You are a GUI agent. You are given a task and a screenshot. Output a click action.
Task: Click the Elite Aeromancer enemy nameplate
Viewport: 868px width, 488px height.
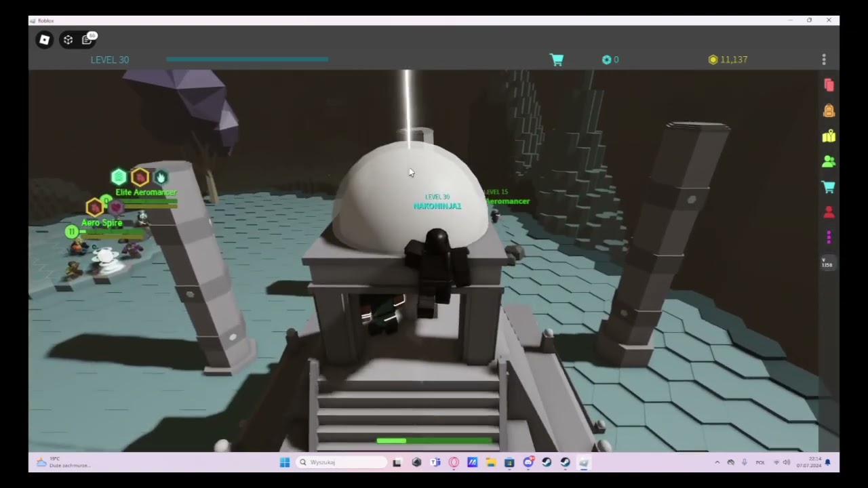pos(146,192)
